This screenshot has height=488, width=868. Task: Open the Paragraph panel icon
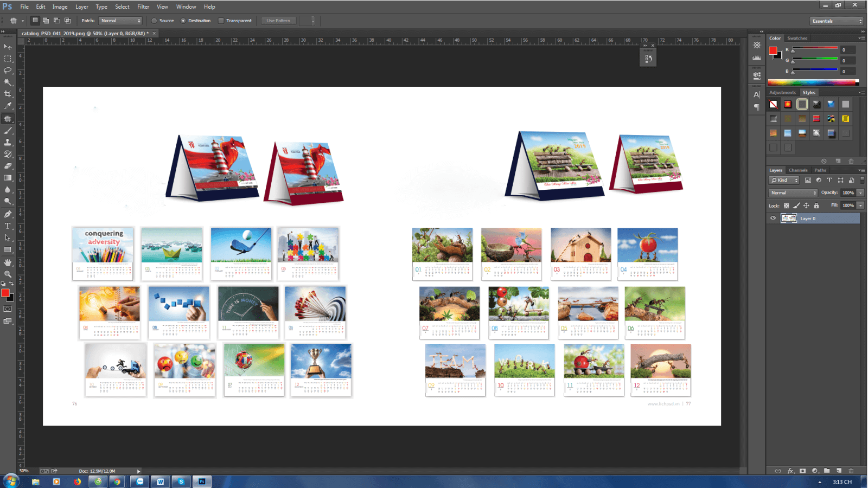pos(757,107)
